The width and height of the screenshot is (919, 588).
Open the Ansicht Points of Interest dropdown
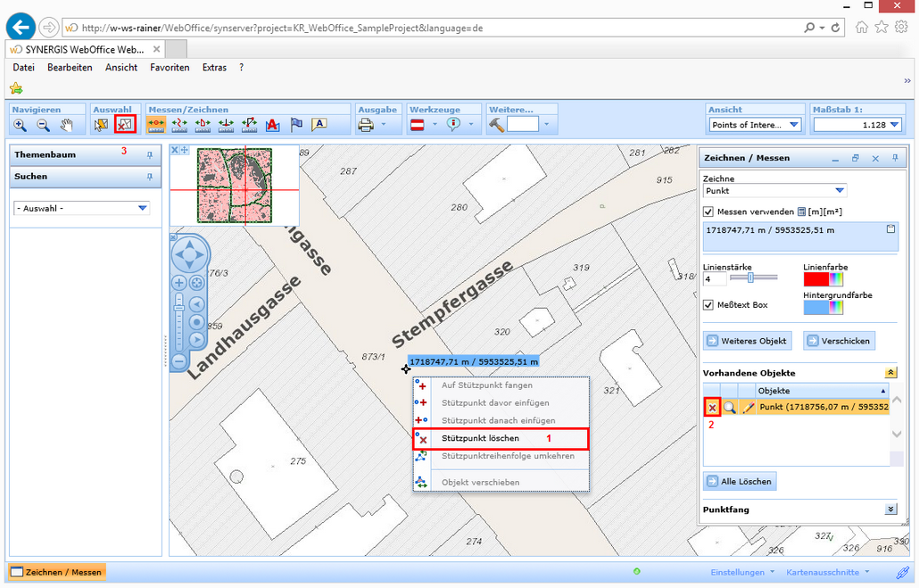[793, 125]
